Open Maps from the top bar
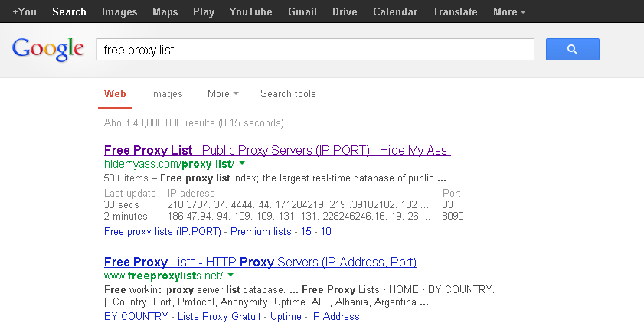The width and height of the screenshot is (644, 336). pyautogui.click(x=165, y=12)
